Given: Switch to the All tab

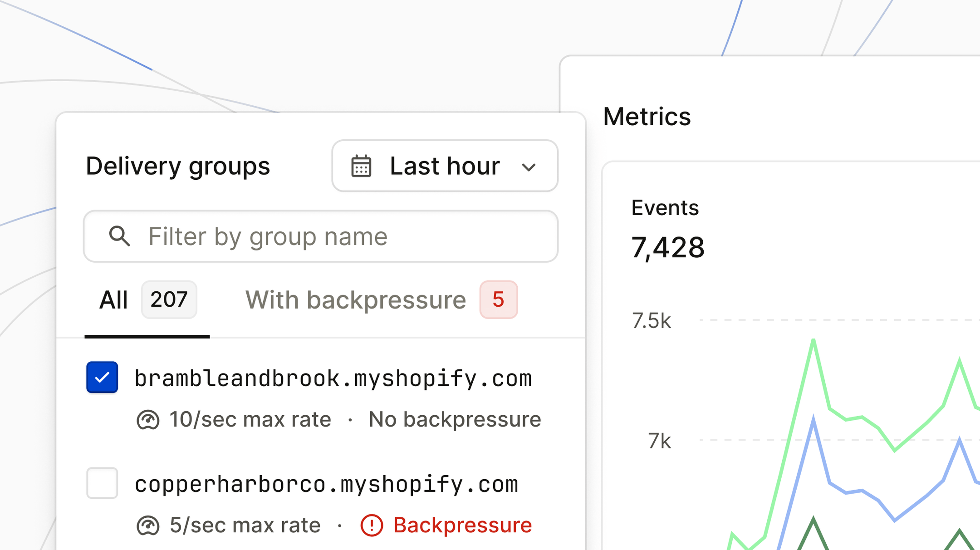Looking at the screenshot, I should tap(147, 300).
